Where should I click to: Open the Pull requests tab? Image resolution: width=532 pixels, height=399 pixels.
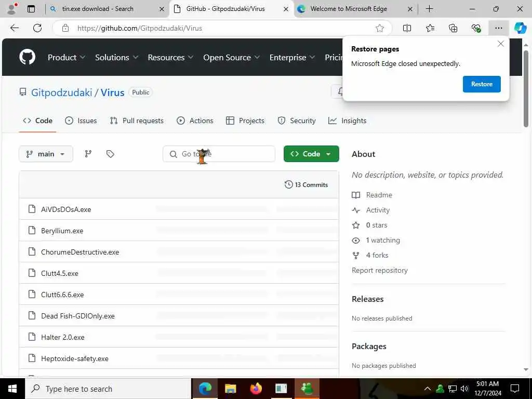pyautogui.click(x=137, y=121)
